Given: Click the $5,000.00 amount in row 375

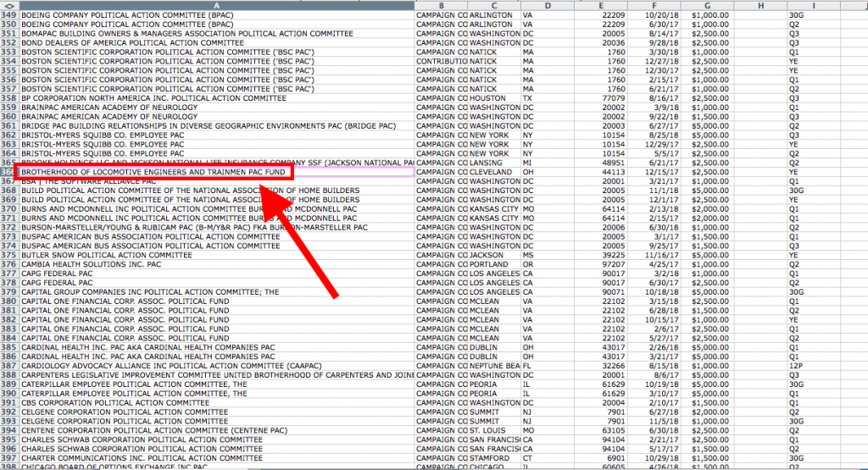Looking at the screenshot, I should (708, 255).
